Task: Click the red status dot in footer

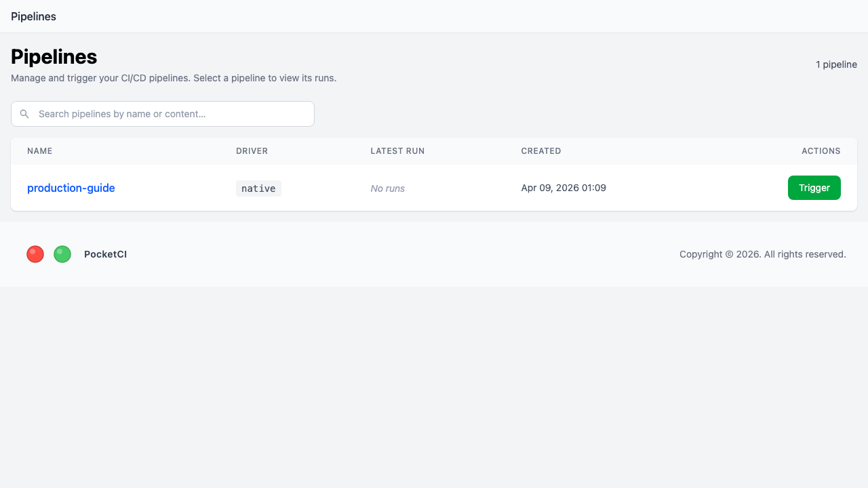Action: [35, 254]
